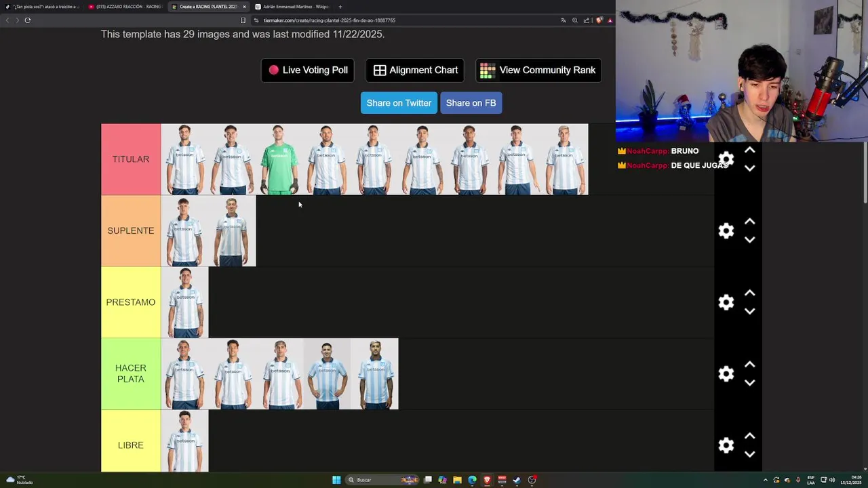Move the HACER PLATA row up with its arrow

(749, 365)
